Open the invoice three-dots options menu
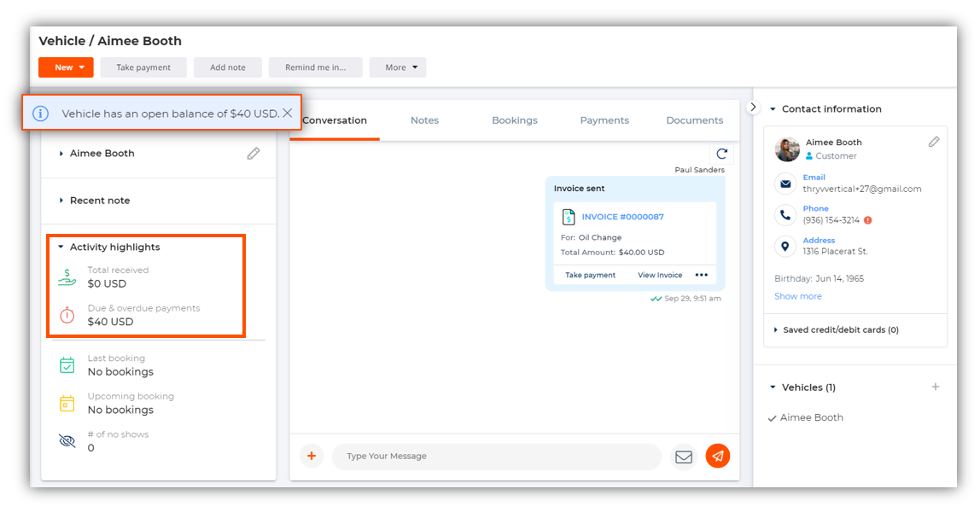The width and height of the screenshot is (980, 524). 702,275
